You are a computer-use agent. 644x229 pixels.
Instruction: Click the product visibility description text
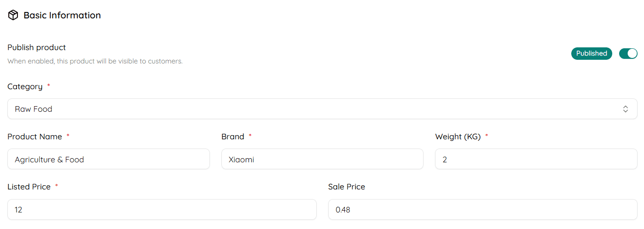point(95,61)
